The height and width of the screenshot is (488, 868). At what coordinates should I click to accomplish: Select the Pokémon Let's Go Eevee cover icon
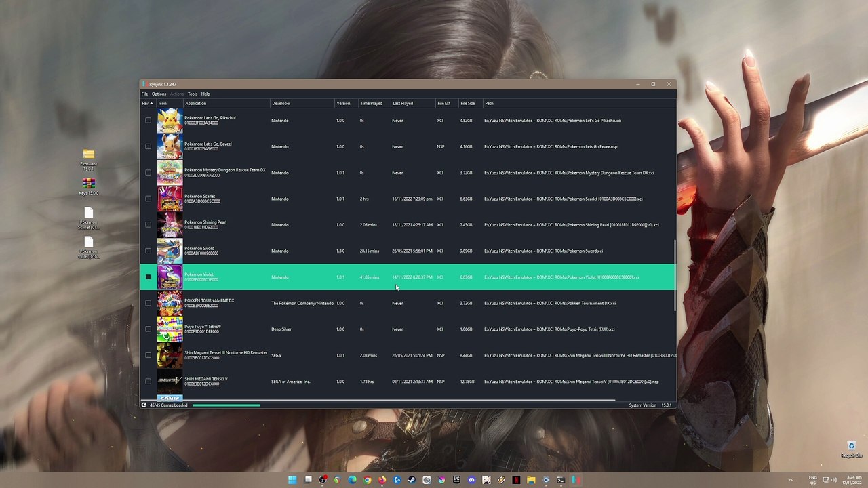(x=170, y=146)
